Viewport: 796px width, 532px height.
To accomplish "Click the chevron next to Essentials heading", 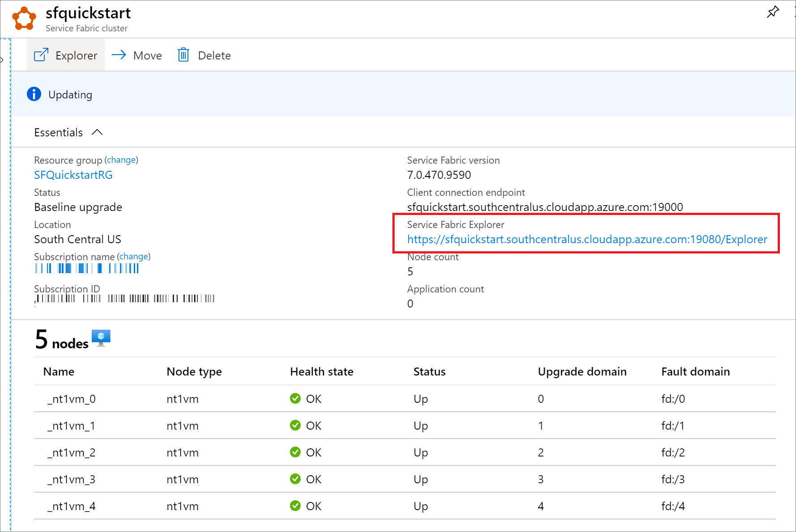I will click(97, 132).
